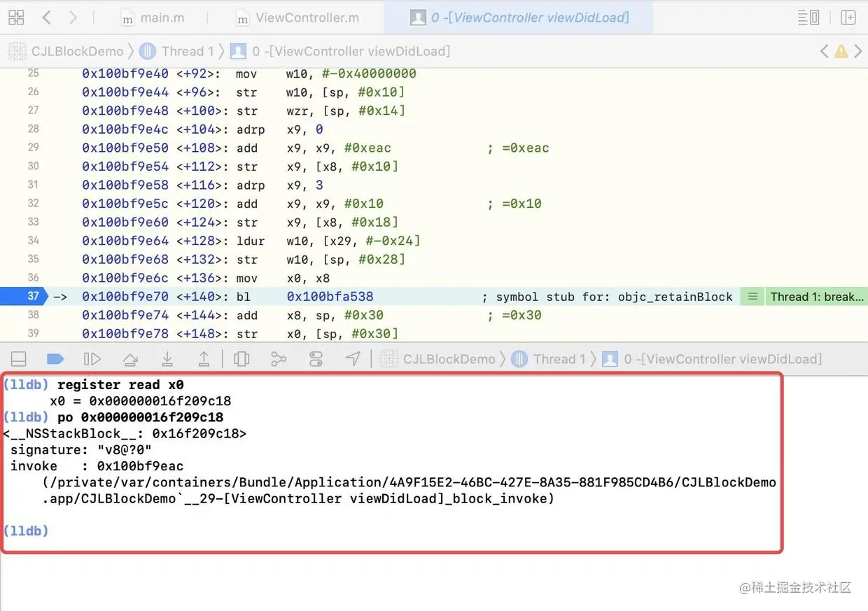Open Environment Overrides control
This screenshot has width=868, height=611.
click(x=316, y=359)
